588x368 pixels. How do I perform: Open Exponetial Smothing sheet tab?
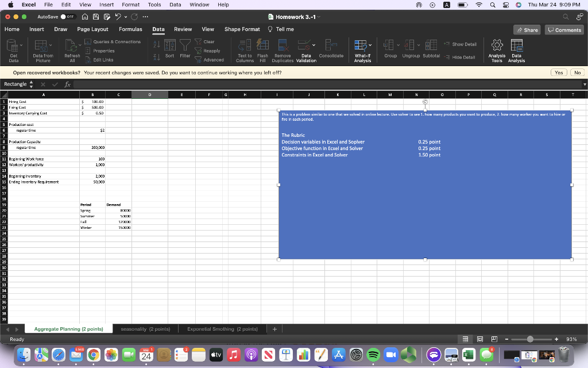click(222, 329)
